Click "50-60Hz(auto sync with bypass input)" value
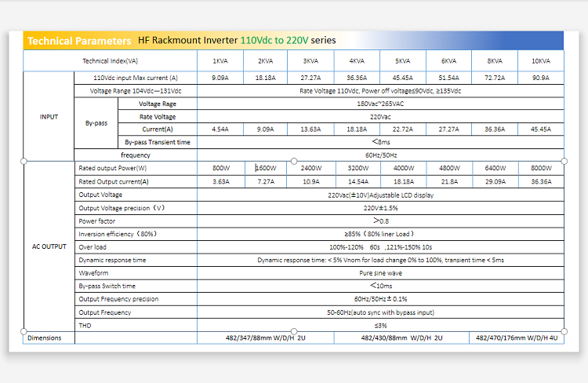Screen dimensions: 588x383 point(380,312)
